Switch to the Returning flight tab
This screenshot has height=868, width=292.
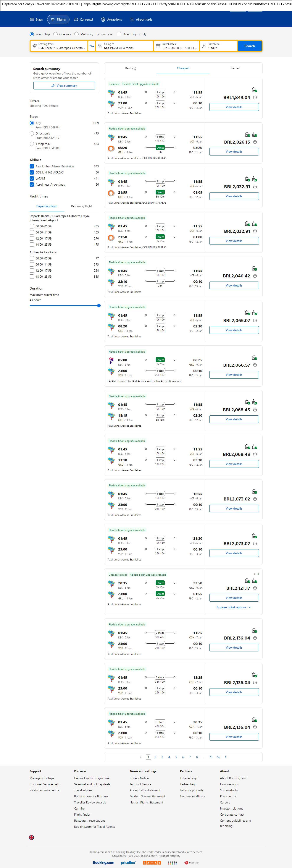pyautogui.click(x=81, y=206)
